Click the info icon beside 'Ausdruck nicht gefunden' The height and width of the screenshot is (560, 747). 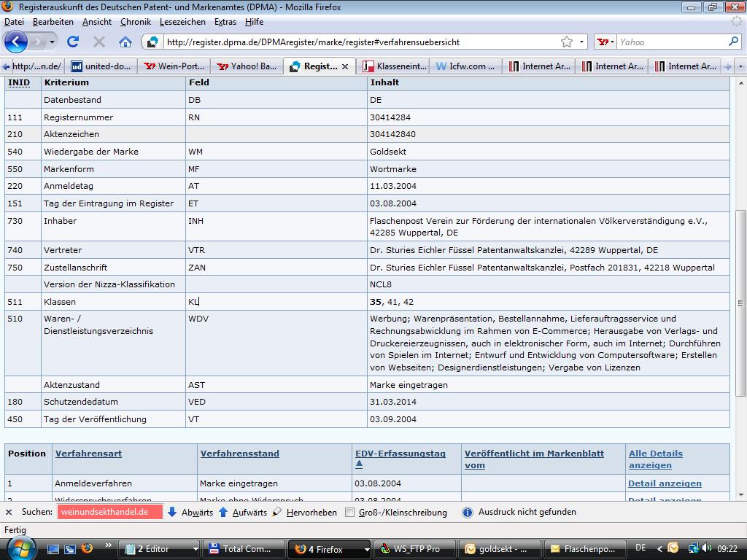468,513
